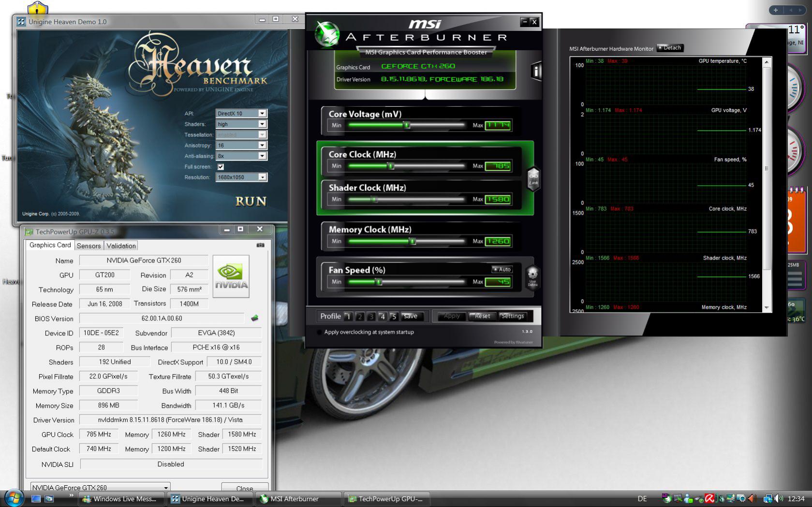Open the Shaders dropdown in Heaven
The width and height of the screenshot is (812, 507).
pos(262,124)
